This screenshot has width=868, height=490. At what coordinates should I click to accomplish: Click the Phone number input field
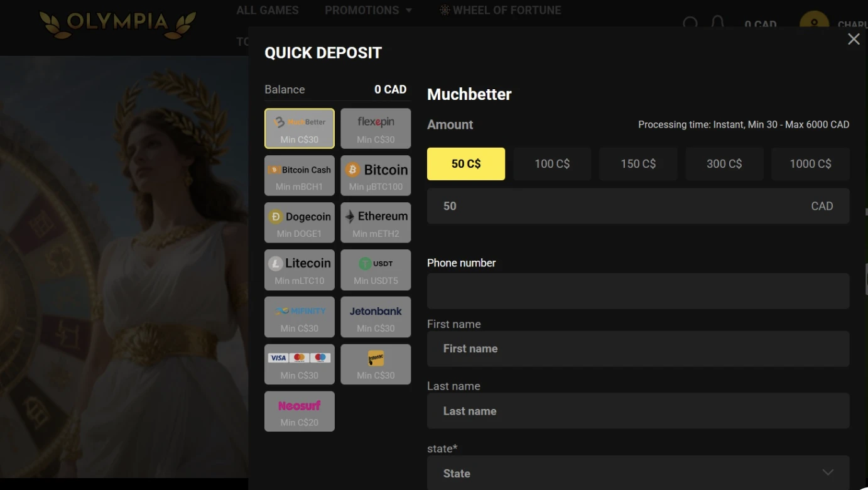638,291
